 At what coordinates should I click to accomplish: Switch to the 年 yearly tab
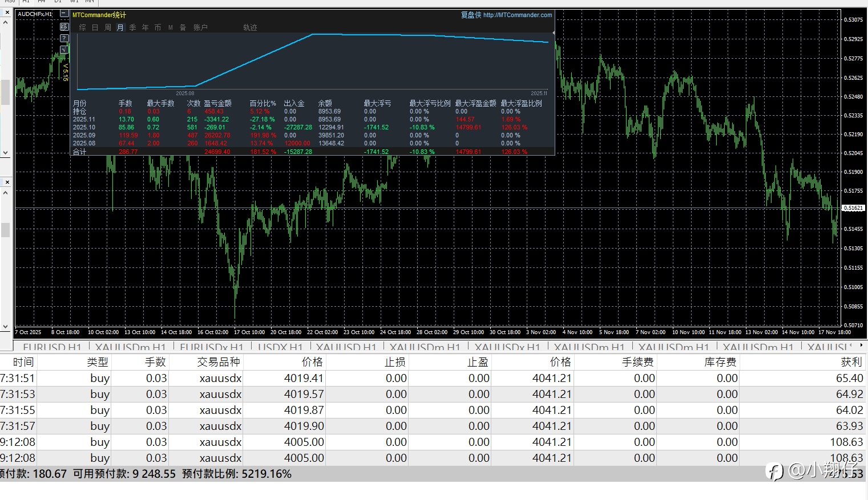[146, 27]
